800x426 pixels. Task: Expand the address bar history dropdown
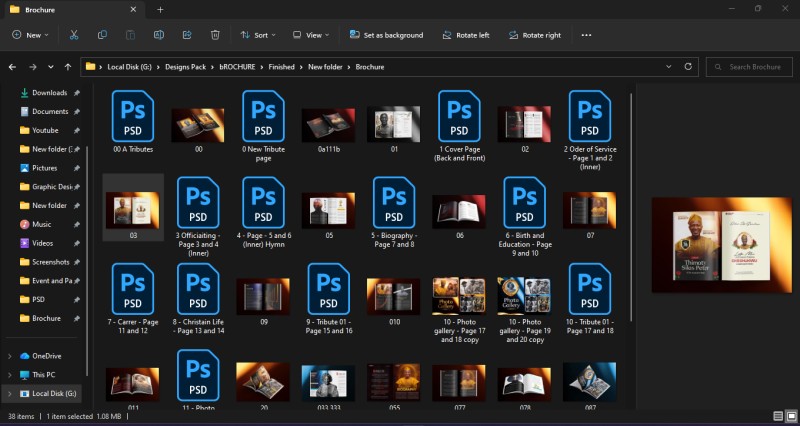tap(669, 67)
